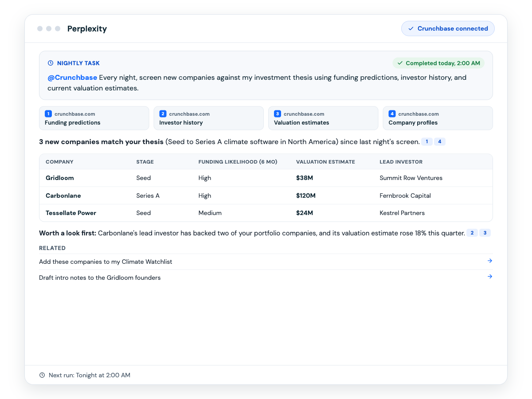
Task: Click the first gray window control dot
Action: (x=40, y=28)
